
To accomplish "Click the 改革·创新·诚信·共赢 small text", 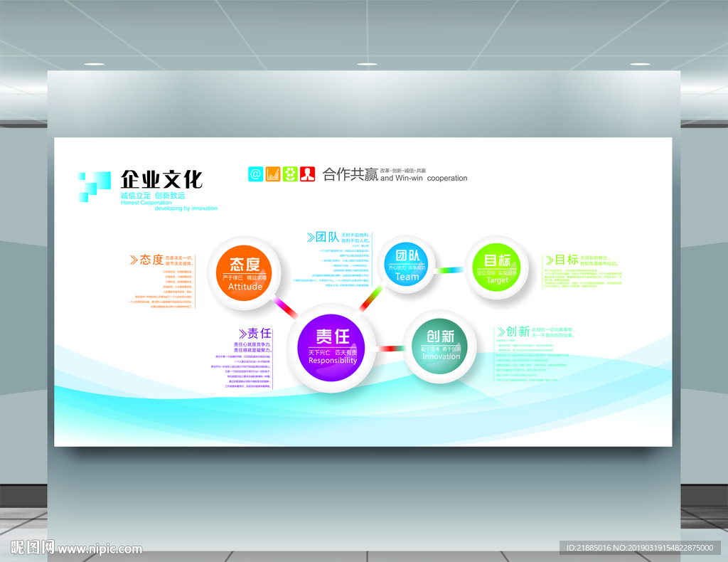I will [403, 171].
